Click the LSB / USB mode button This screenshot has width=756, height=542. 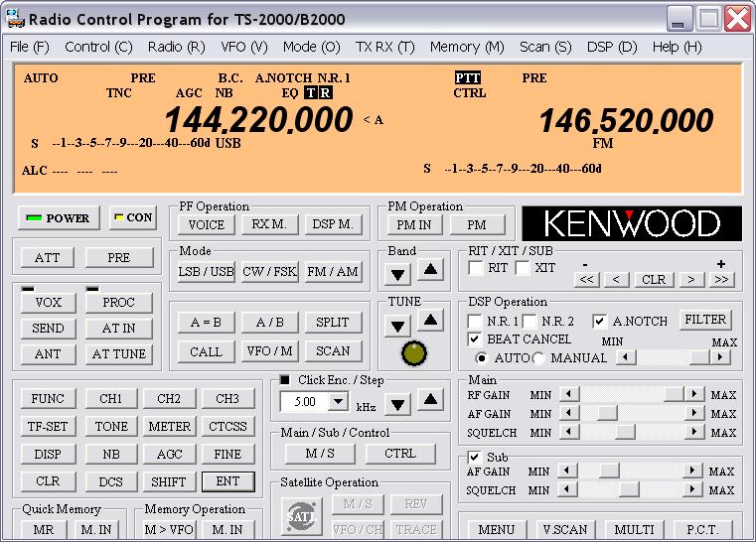point(206,271)
